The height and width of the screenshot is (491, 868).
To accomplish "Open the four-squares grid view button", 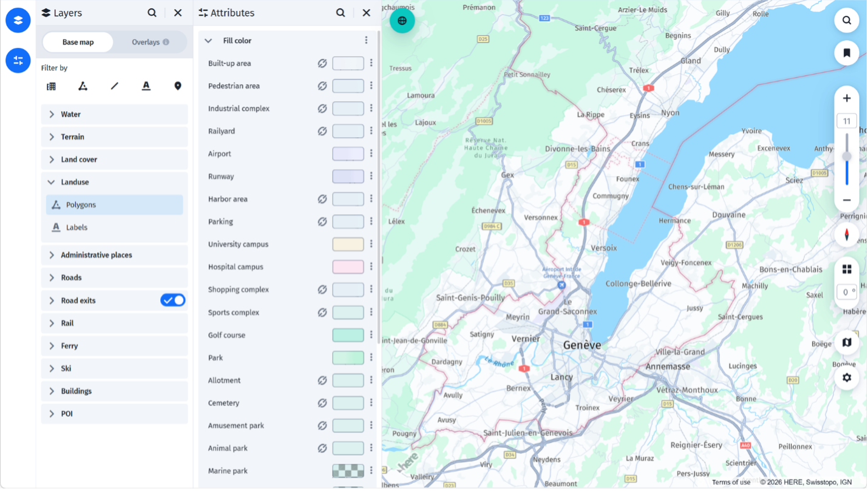I will 847,269.
